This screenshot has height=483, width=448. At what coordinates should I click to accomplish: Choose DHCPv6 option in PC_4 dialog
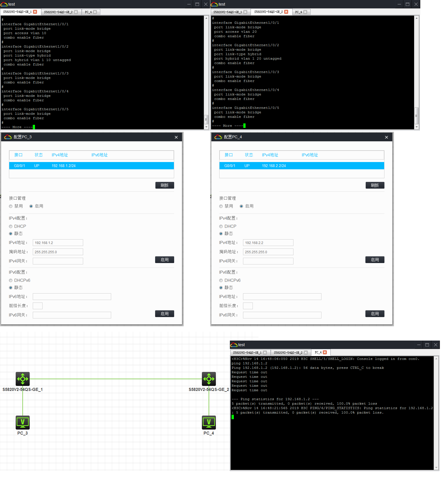pyautogui.click(x=221, y=280)
